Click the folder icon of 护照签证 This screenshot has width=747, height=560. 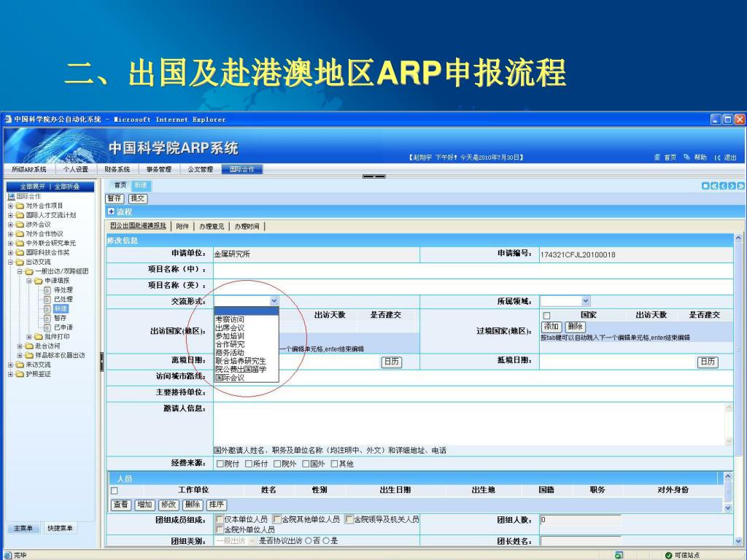tap(20, 374)
